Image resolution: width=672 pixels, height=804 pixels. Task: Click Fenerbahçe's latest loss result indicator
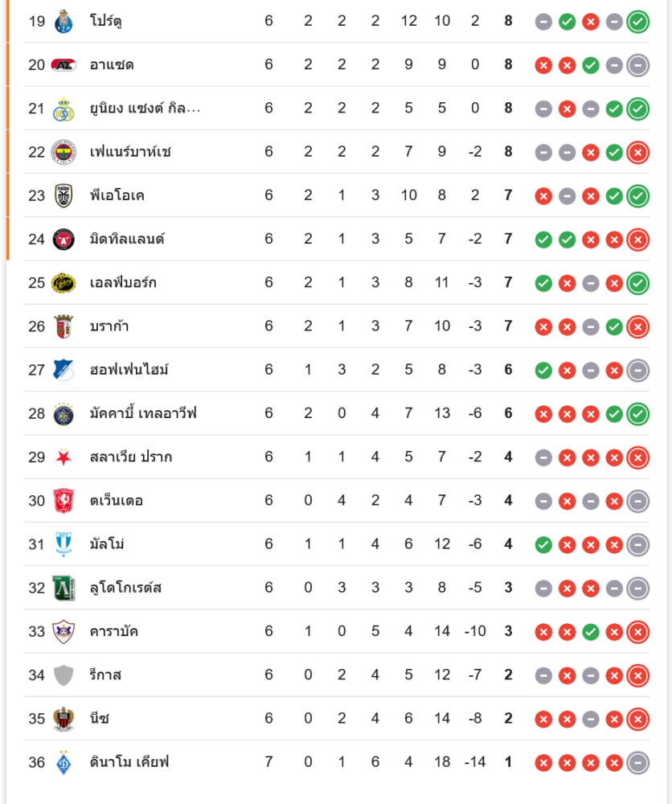point(638,151)
